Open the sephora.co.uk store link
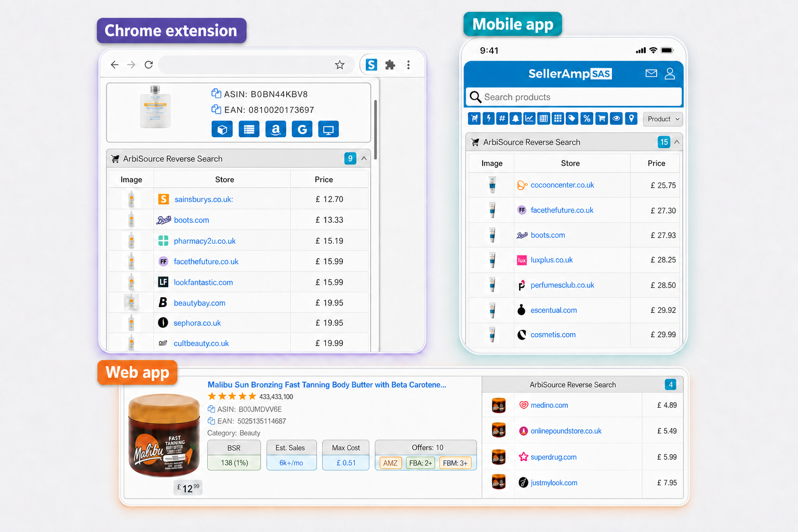The width and height of the screenshot is (798, 532). 197,323
